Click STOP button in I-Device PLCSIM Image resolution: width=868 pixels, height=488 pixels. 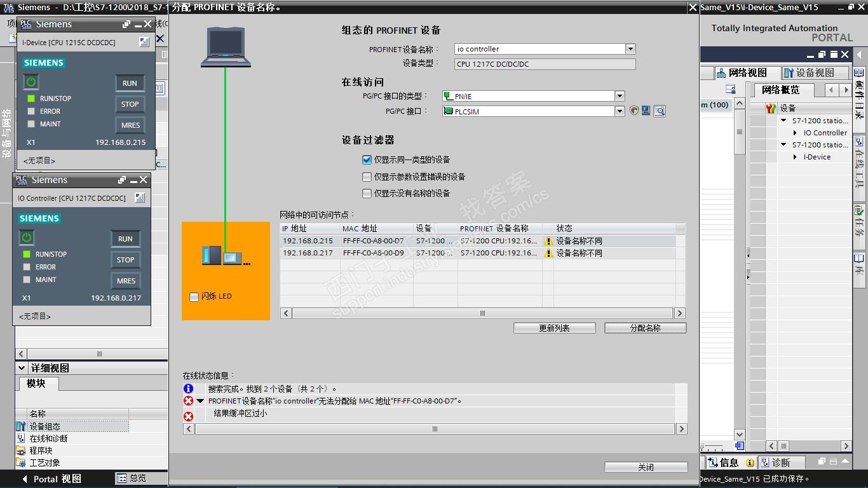[x=130, y=104]
